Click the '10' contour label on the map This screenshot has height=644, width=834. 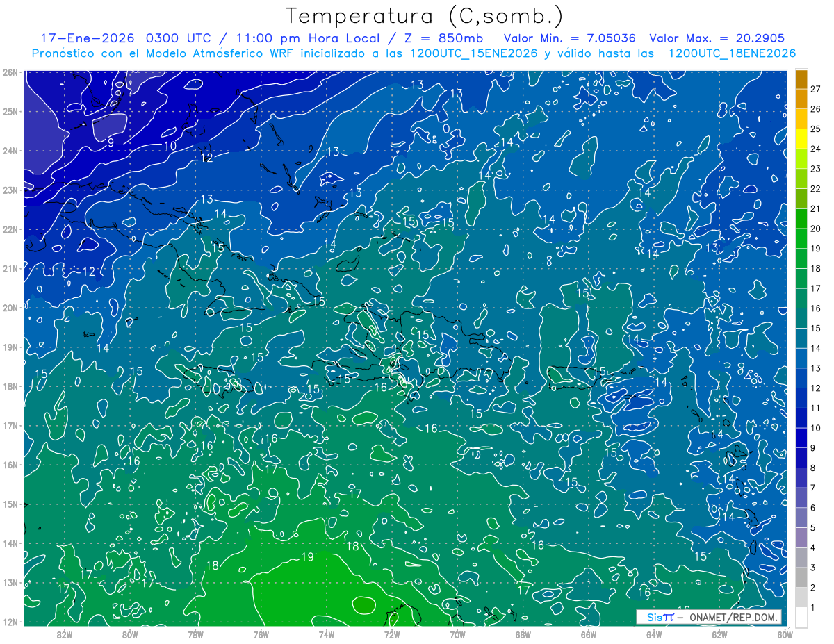coord(170,146)
